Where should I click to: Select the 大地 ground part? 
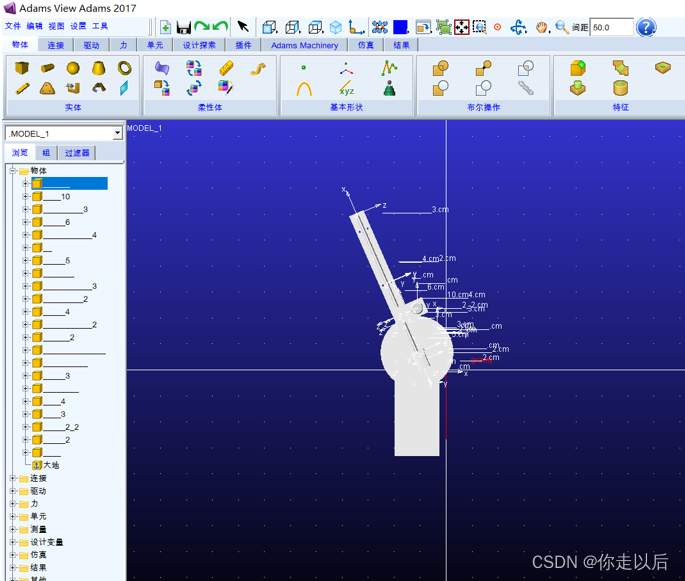click(46, 465)
